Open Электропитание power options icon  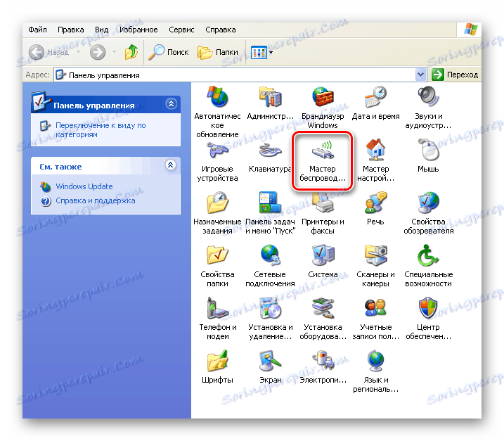(x=323, y=361)
